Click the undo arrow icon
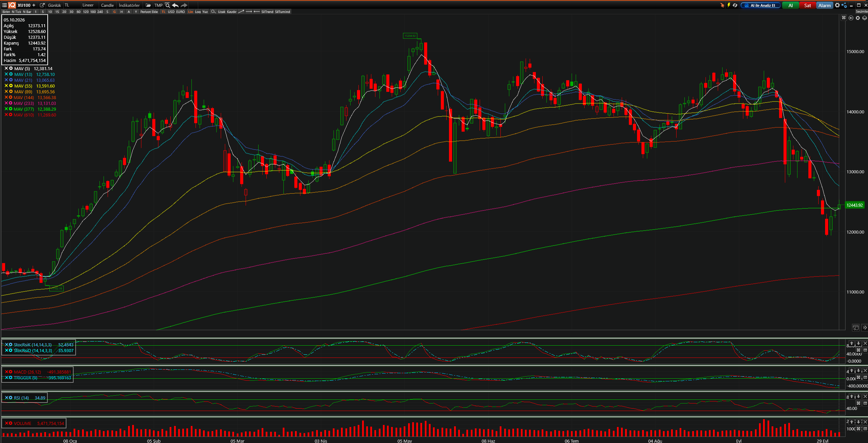 [x=175, y=5]
